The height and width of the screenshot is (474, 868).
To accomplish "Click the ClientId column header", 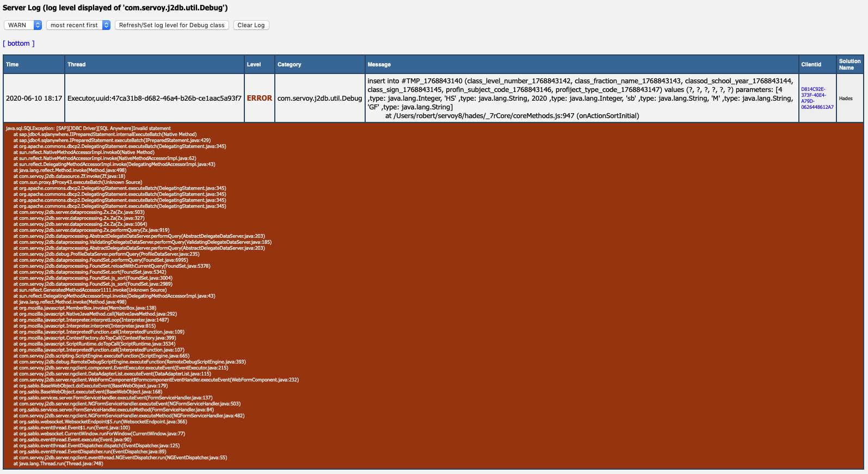I will [817, 64].
